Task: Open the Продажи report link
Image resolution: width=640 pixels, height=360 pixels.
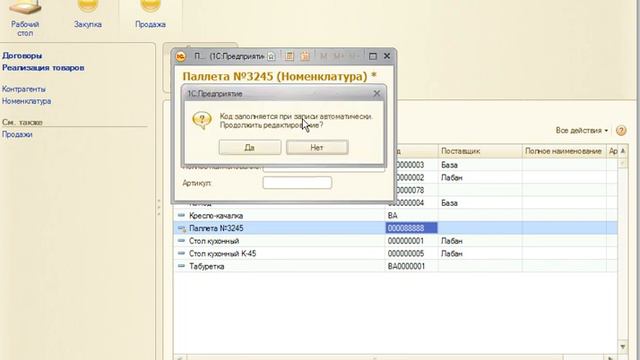Action: click(x=17, y=134)
